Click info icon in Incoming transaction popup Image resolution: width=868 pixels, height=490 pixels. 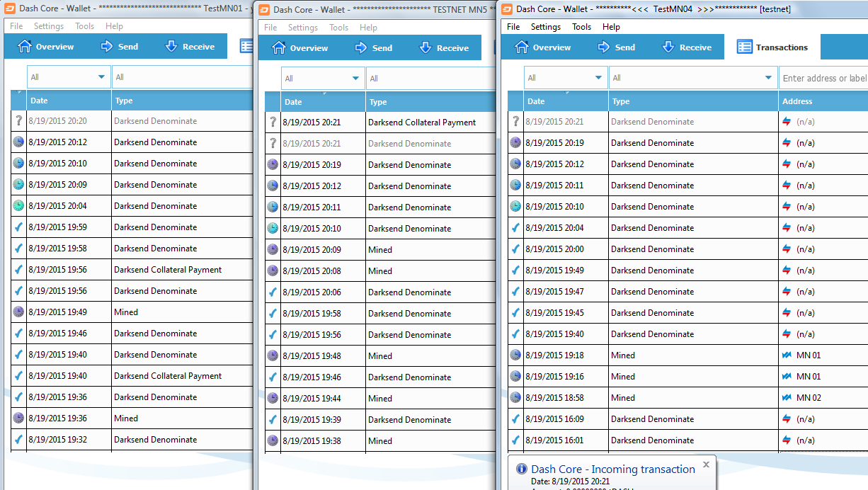coord(522,469)
